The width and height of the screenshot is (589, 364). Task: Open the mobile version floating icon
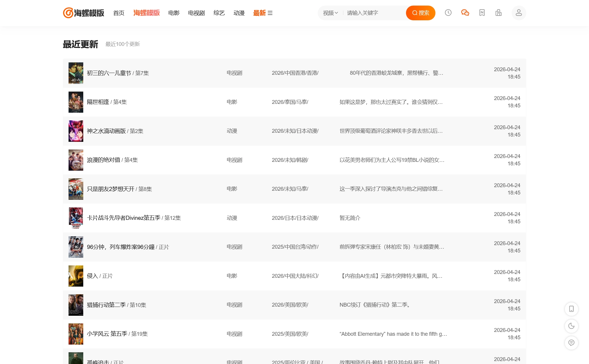pos(571,309)
